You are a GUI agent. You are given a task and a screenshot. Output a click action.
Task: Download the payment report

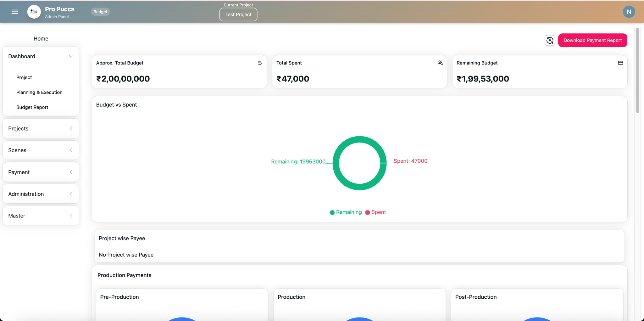pyautogui.click(x=592, y=40)
